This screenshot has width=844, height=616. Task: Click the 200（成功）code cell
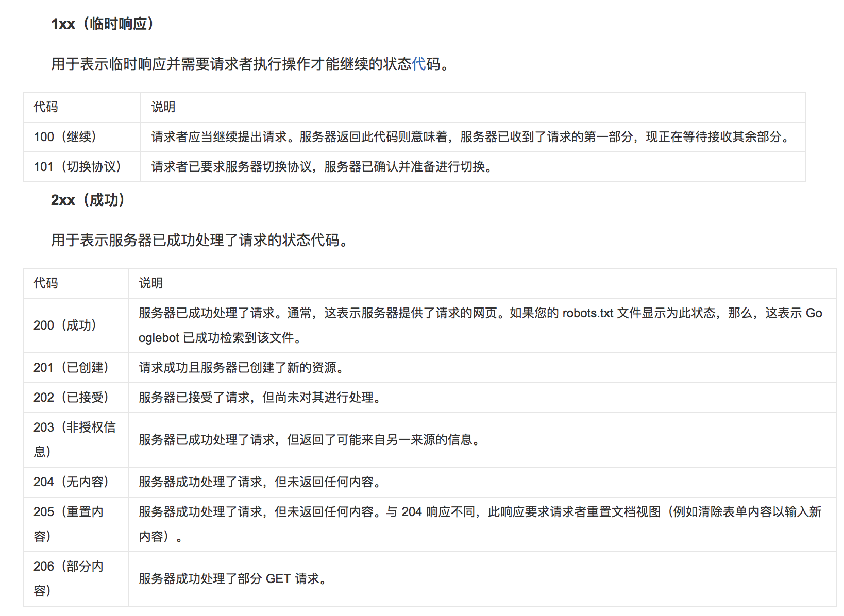coord(65,326)
